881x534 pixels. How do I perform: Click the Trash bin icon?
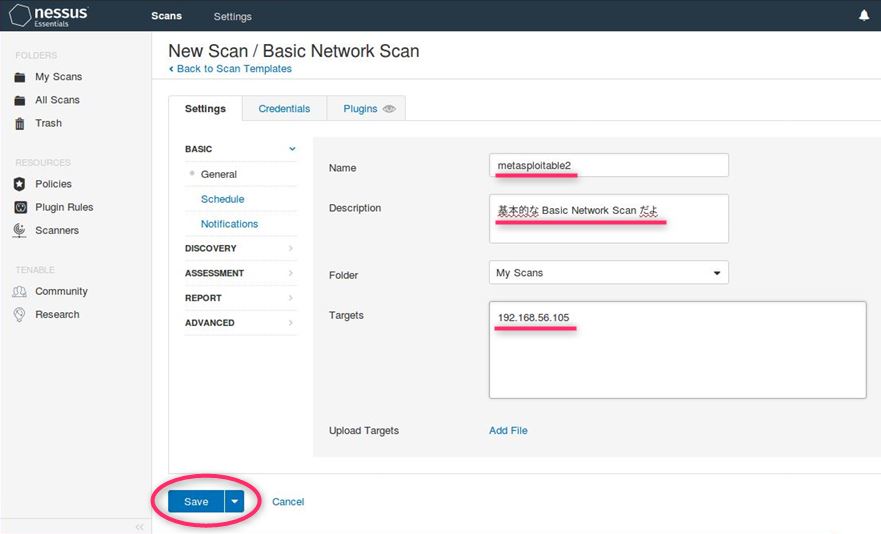click(20, 123)
